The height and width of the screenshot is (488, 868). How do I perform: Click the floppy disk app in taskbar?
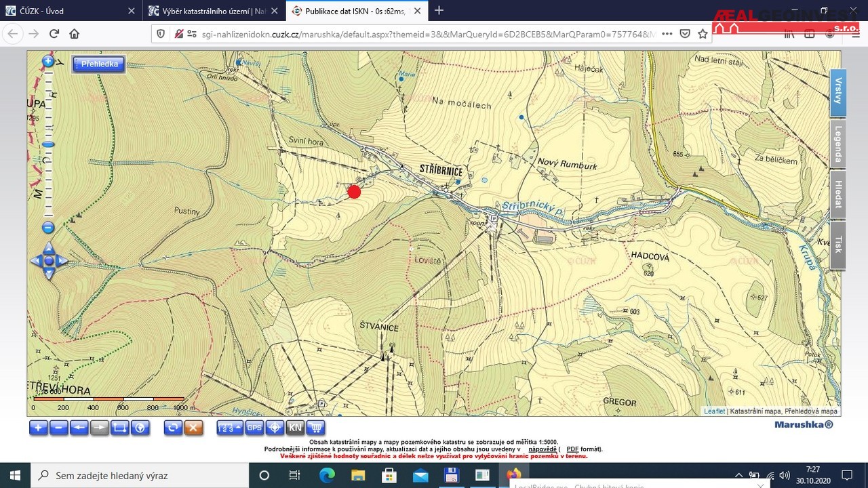point(452,475)
